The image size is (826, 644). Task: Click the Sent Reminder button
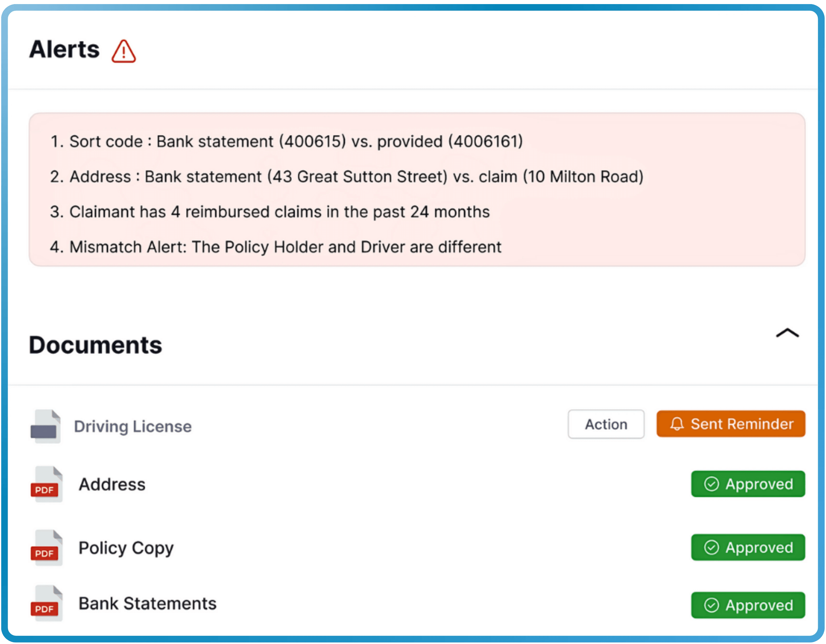731,424
